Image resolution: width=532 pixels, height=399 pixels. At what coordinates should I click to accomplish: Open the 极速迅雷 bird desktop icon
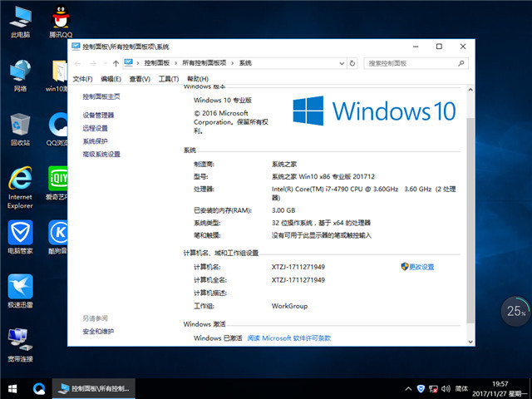(x=20, y=291)
